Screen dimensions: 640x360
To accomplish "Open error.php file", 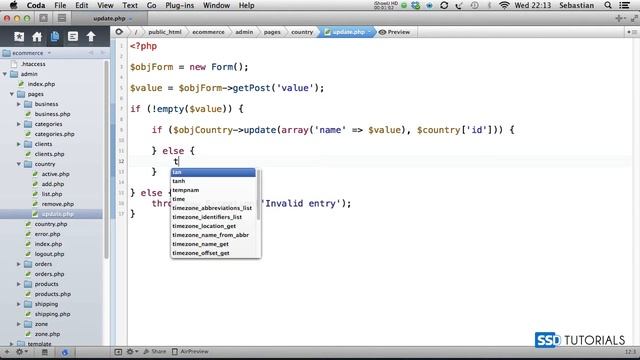I will (x=47, y=234).
